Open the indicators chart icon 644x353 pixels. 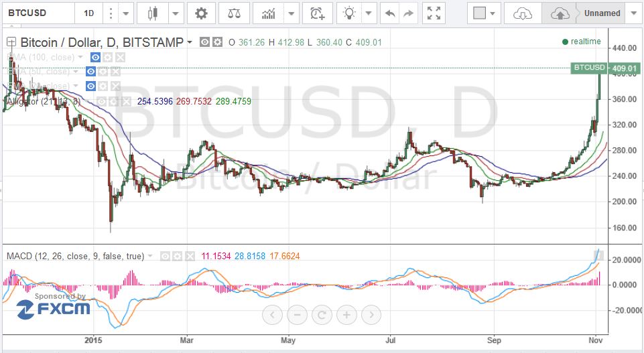coord(269,13)
